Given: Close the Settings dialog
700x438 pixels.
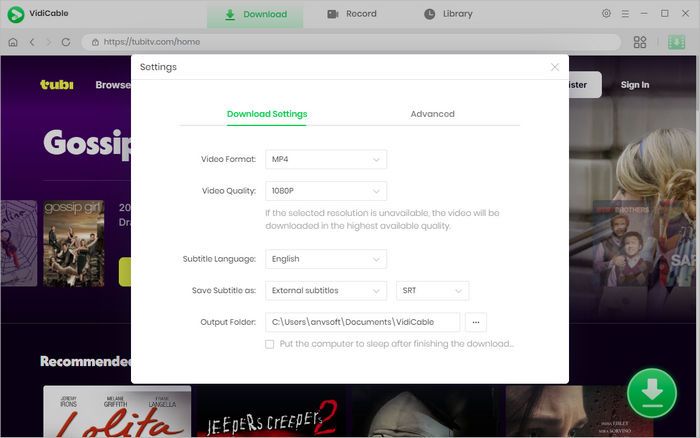Looking at the screenshot, I should [555, 67].
